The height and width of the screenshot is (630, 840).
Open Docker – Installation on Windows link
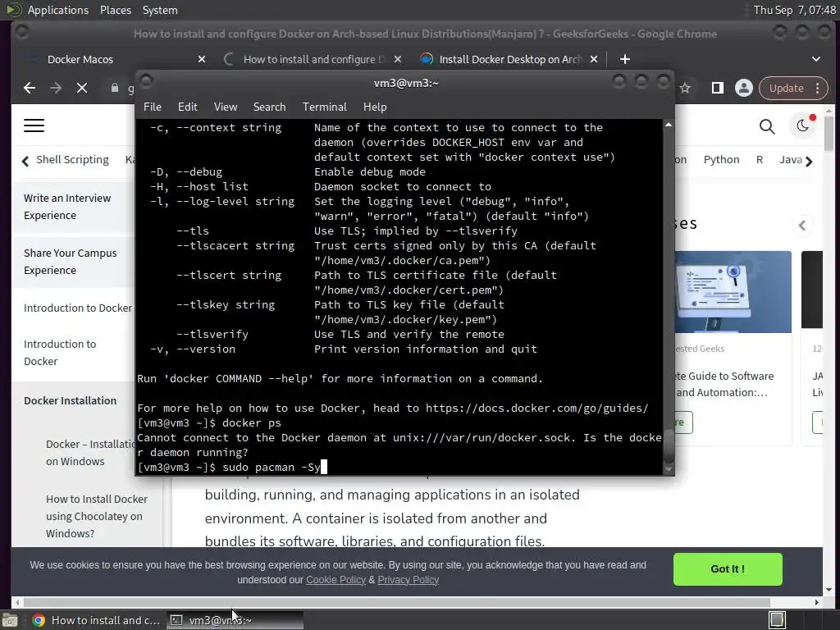(90, 453)
